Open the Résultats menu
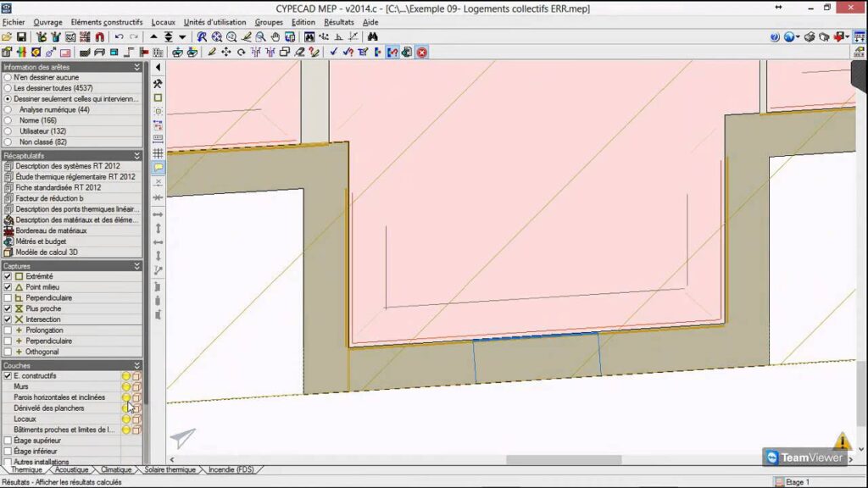868x488 pixels. pos(338,22)
